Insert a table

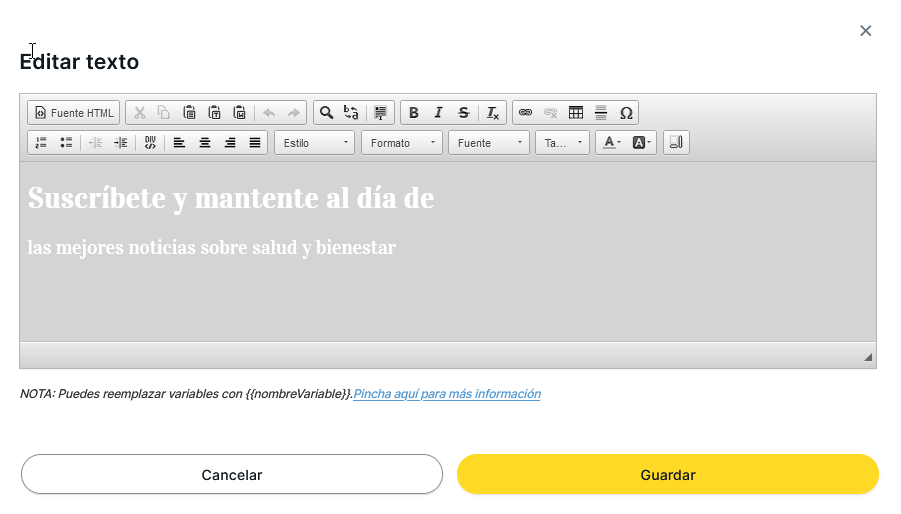point(576,113)
